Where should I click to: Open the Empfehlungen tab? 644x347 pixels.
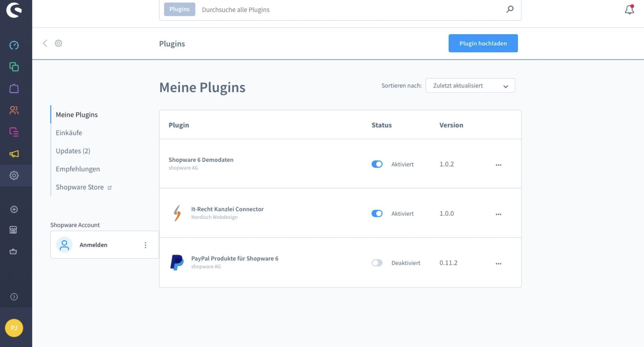point(78,169)
